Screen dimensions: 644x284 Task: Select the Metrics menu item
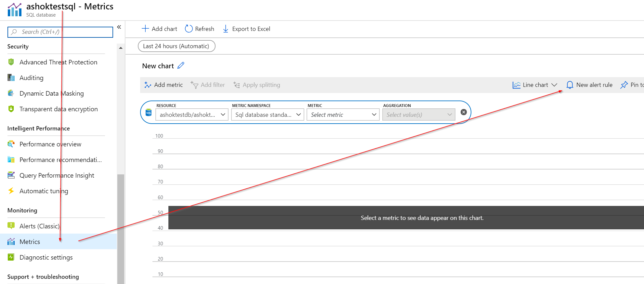pos(58,241)
